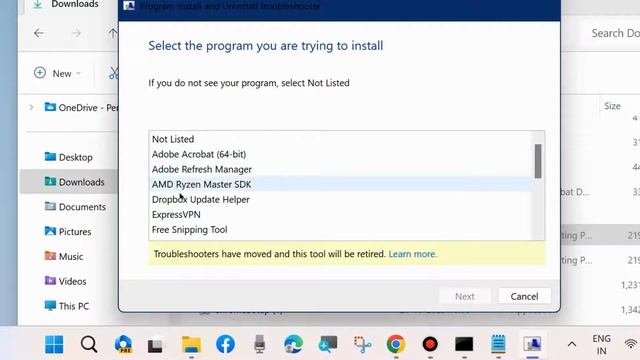640x360 pixels.
Task: Open the Windows Start menu
Action: tap(54, 344)
